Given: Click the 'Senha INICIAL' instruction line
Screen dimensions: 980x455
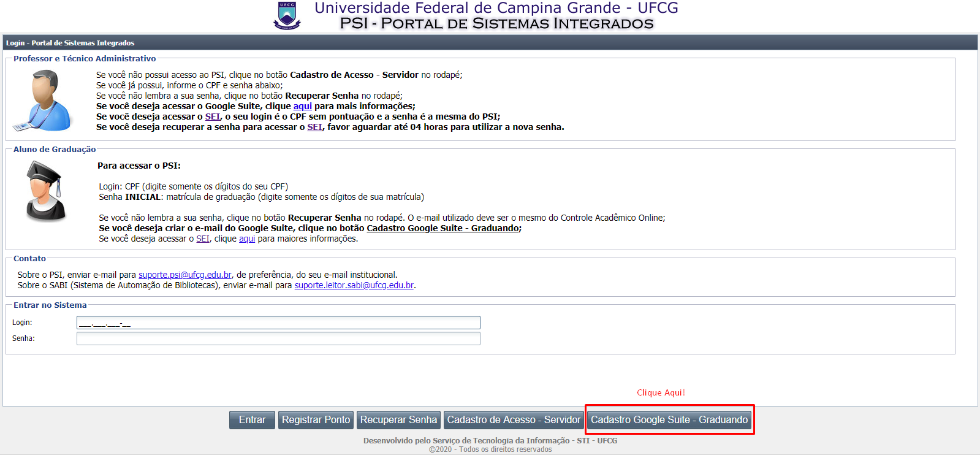Looking at the screenshot, I should (x=262, y=197).
